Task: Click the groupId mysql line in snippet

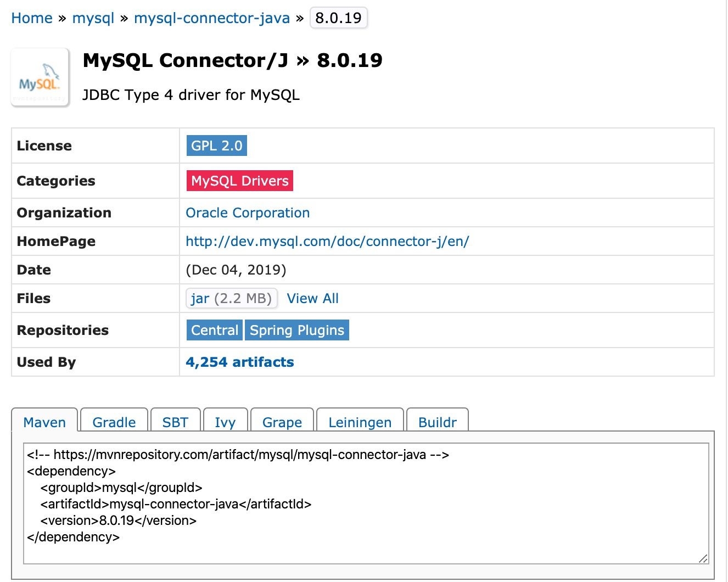Action: pyautogui.click(x=121, y=488)
